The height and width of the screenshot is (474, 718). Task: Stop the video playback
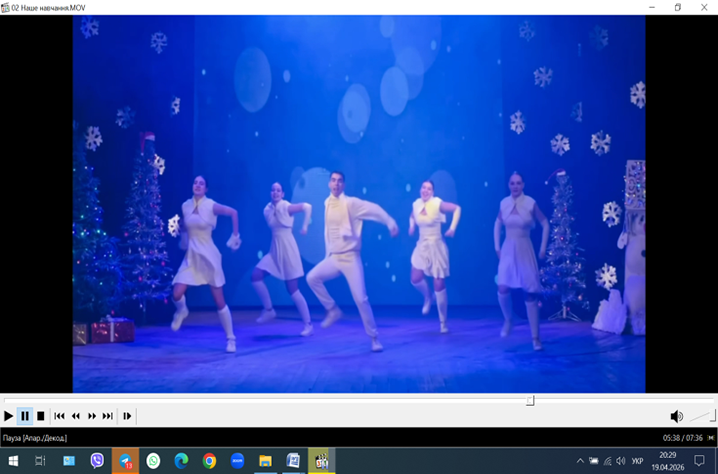[41, 416]
